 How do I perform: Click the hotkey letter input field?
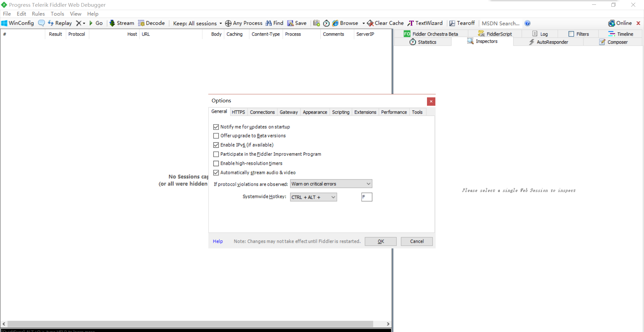[x=367, y=197]
